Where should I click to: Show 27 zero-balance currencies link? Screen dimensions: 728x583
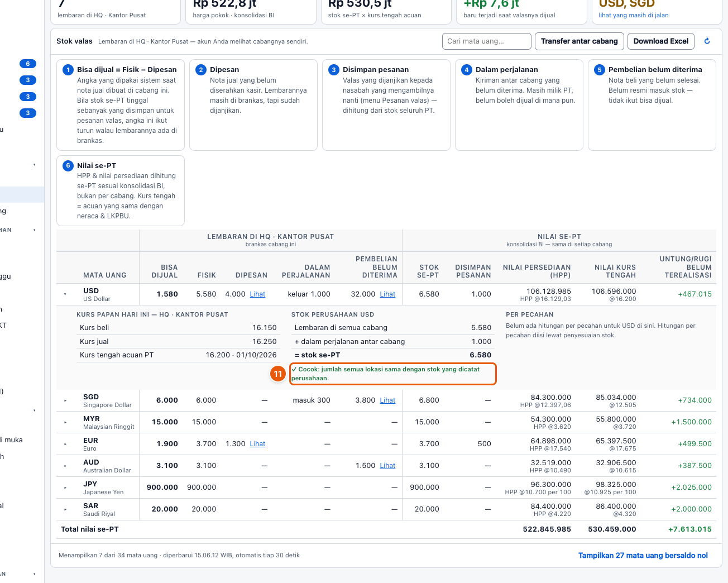click(x=643, y=556)
